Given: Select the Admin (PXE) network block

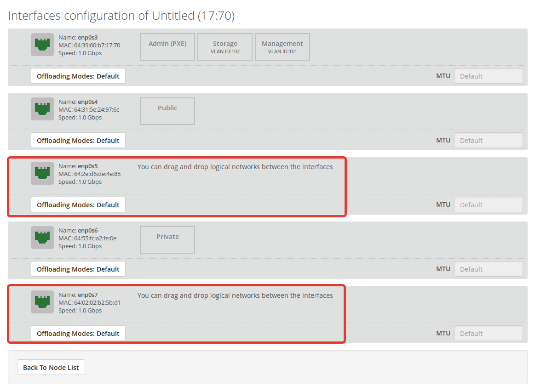Looking at the screenshot, I should [167, 47].
